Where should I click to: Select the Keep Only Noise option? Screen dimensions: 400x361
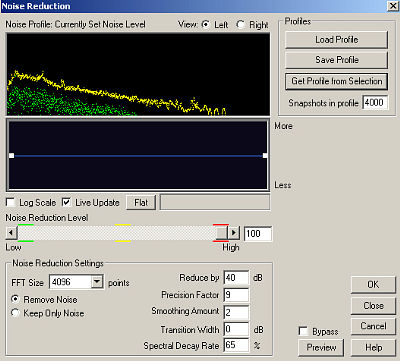pos(15,313)
